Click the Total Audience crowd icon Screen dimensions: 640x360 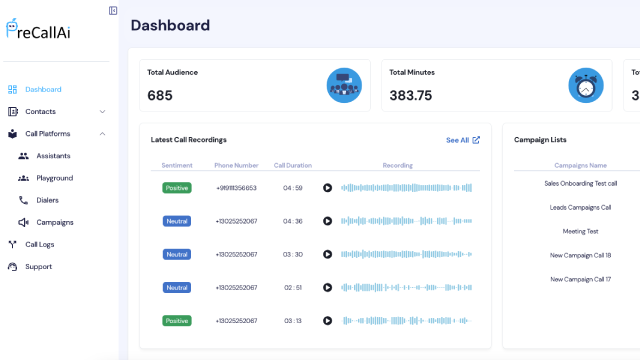pos(344,85)
